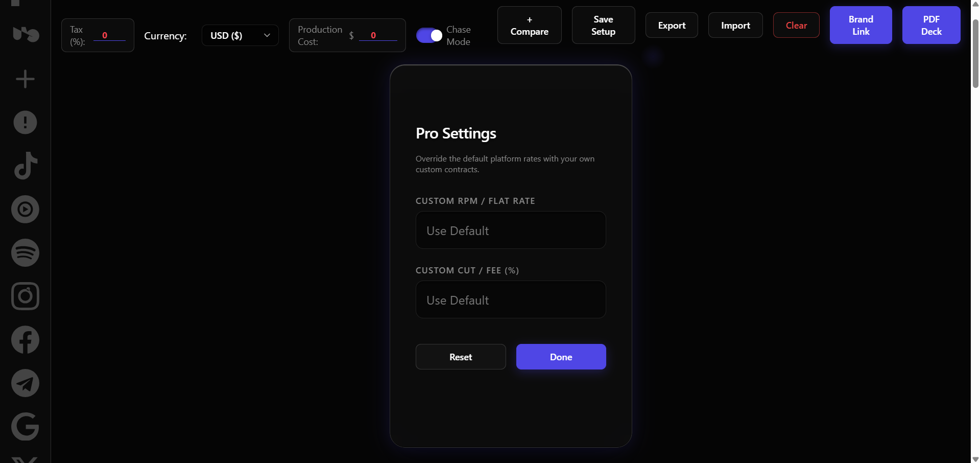Open the USD ($) currency dropdown
Viewport: 980px width, 463px height.
(x=240, y=35)
